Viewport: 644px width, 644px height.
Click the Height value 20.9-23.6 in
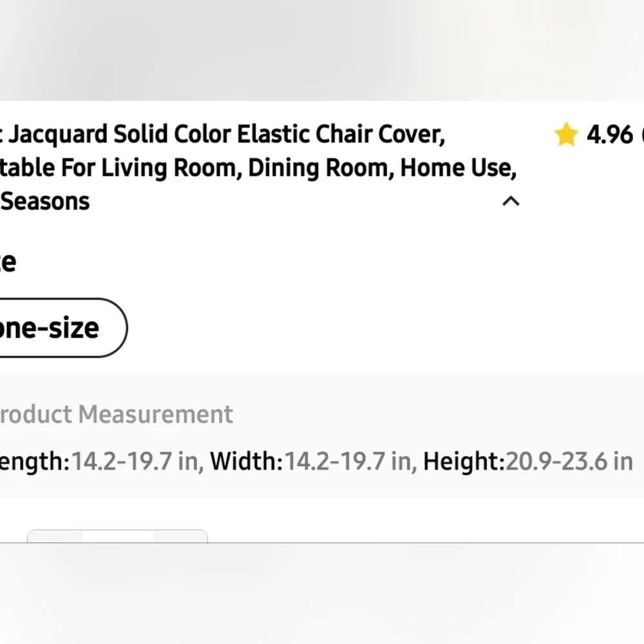coord(569,462)
